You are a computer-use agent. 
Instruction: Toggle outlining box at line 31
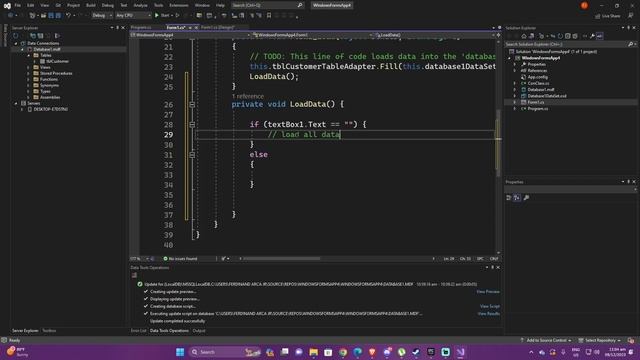click(x=192, y=155)
